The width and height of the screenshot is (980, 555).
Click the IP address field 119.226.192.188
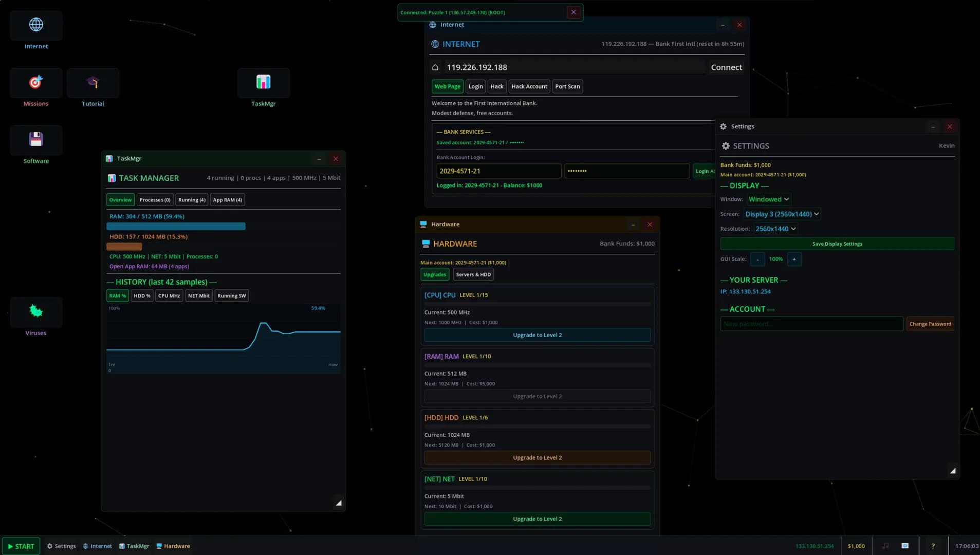click(x=574, y=67)
